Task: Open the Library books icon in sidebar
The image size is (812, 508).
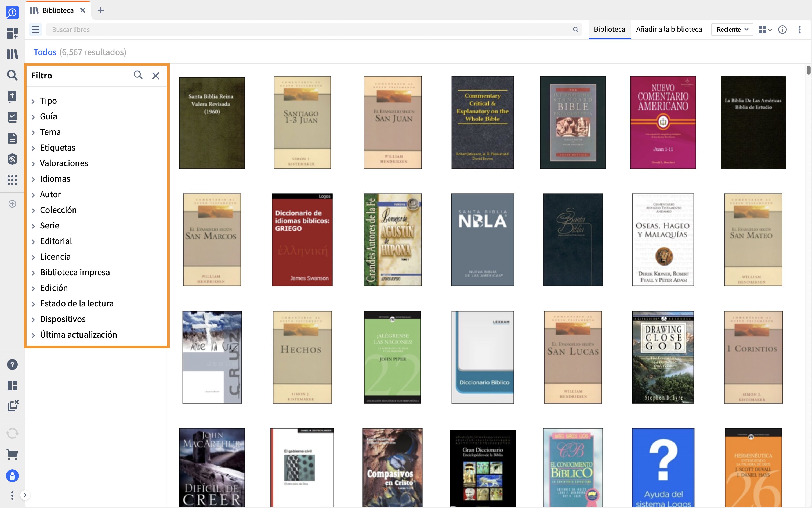Action: [12, 54]
